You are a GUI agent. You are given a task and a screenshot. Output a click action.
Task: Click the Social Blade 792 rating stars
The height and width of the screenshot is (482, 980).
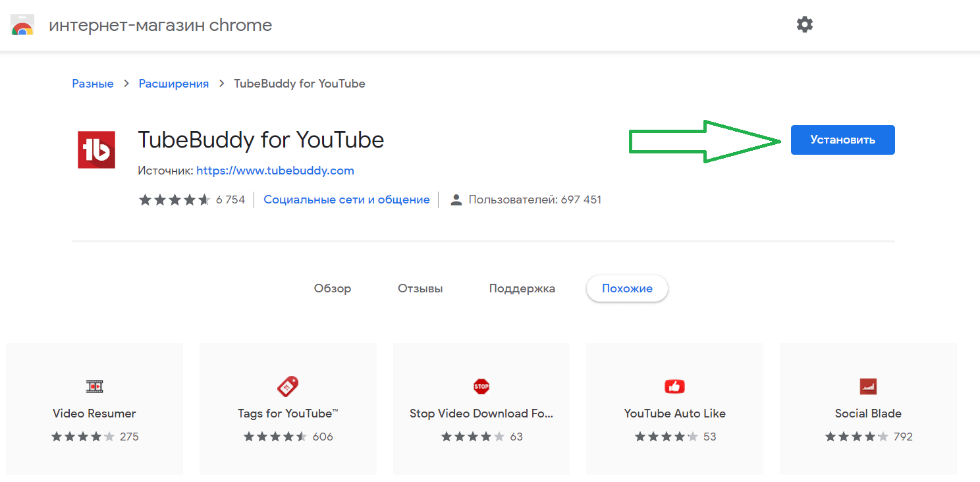point(857,437)
